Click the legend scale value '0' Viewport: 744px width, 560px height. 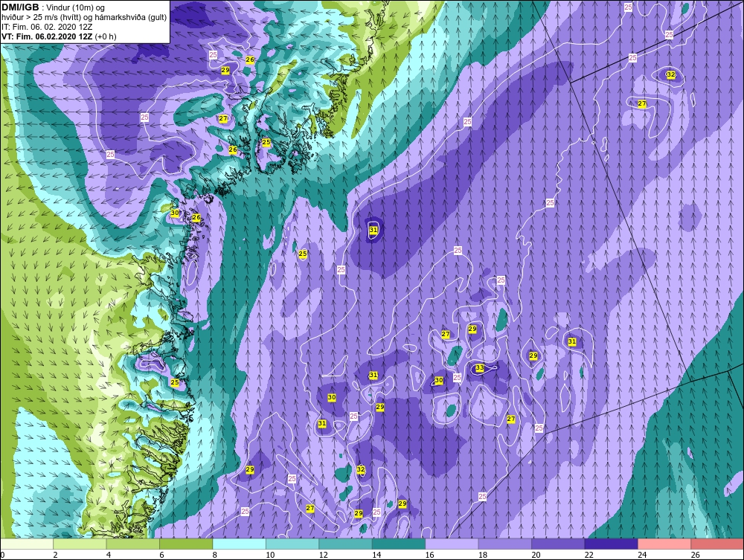tap(2, 555)
